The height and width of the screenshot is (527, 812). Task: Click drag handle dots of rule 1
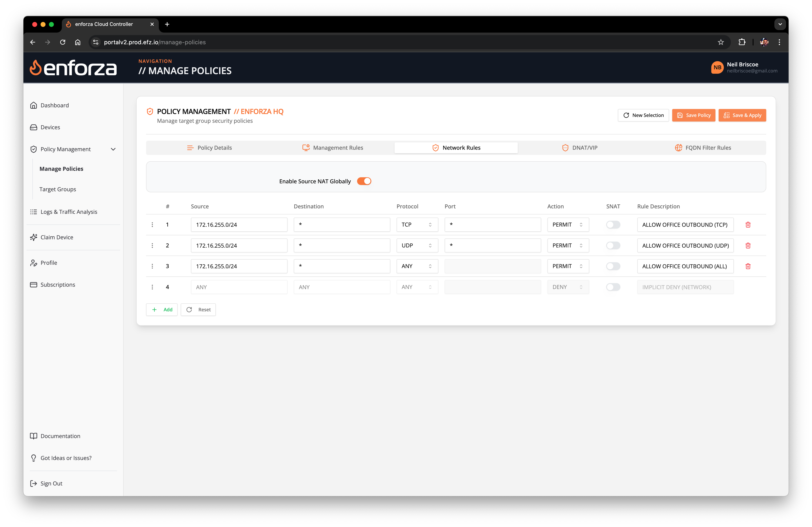152,225
